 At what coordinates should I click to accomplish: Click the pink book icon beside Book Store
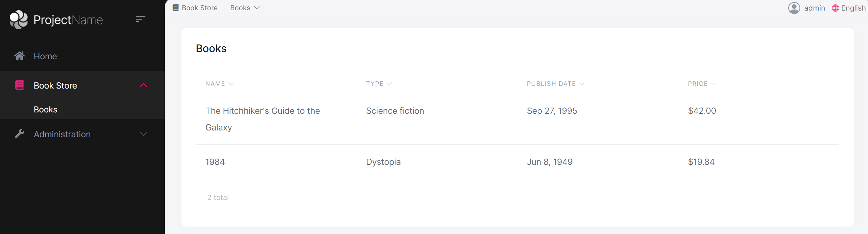point(19,85)
